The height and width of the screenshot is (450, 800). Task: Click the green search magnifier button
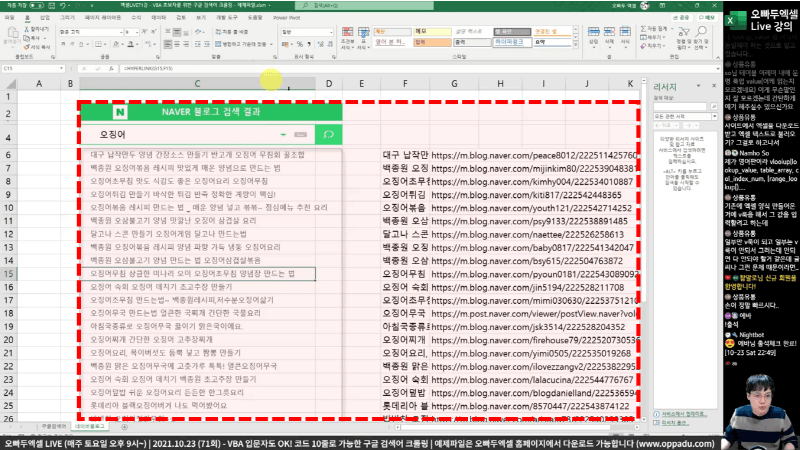pos(329,135)
